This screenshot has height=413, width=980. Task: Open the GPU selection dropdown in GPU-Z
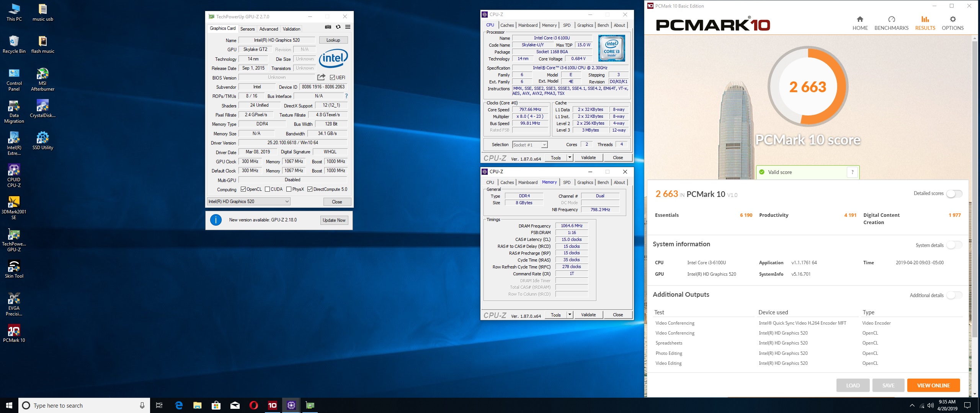pos(248,202)
